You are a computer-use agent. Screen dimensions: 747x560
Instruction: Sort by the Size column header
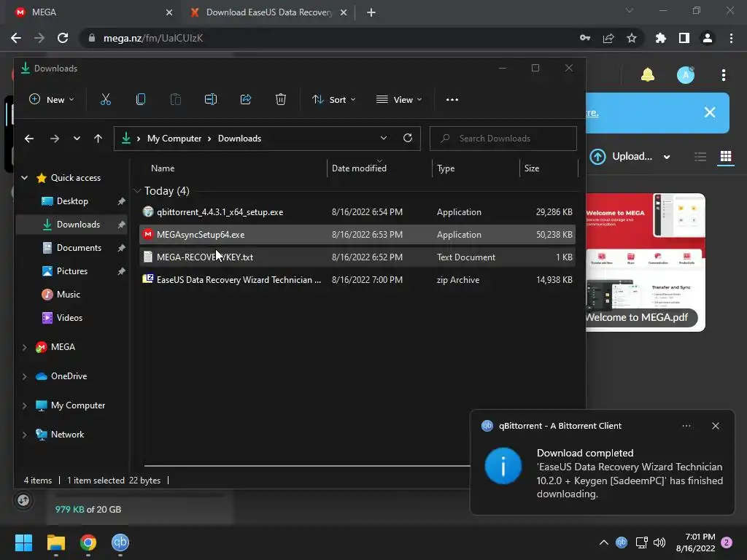click(532, 168)
